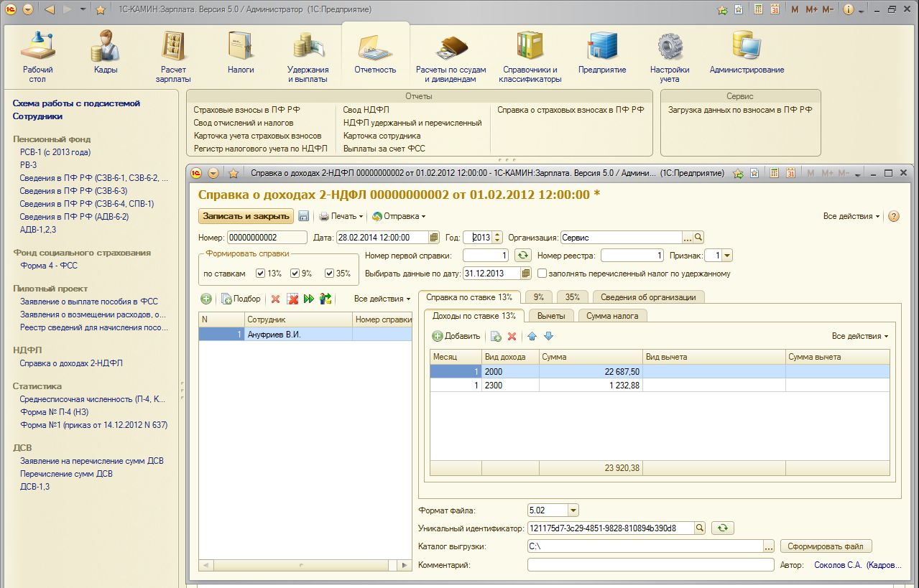919x588 pixels.
Task: Click into the Комментарий input field
Action: pos(651,565)
